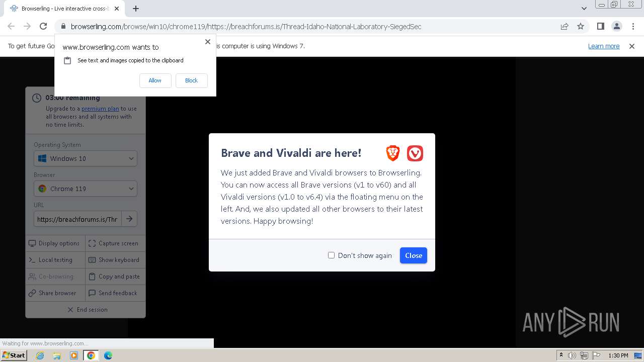
Task: Dismiss the Windows 7 info bar
Action: [x=632, y=46]
